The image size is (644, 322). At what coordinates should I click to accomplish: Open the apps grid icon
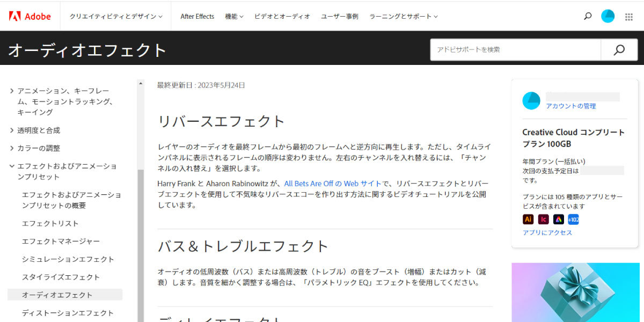click(x=629, y=17)
